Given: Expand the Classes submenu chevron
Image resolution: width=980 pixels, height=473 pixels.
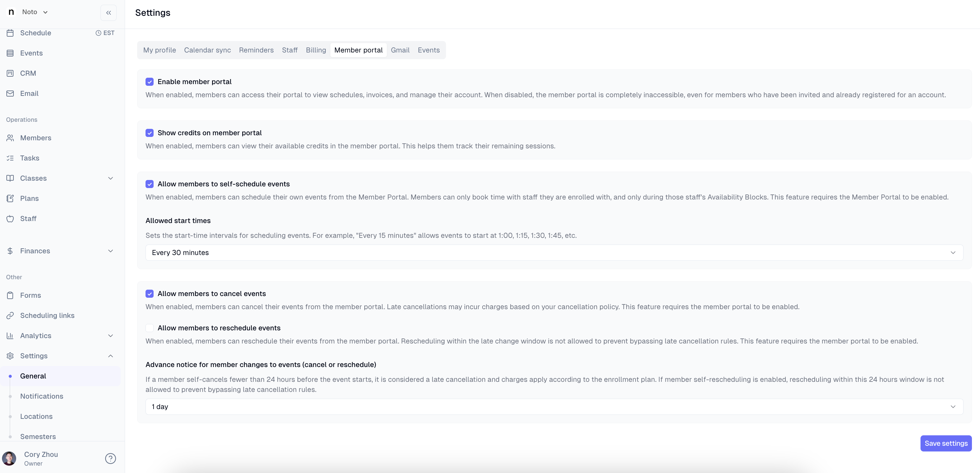Looking at the screenshot, I should coord(110,178).
